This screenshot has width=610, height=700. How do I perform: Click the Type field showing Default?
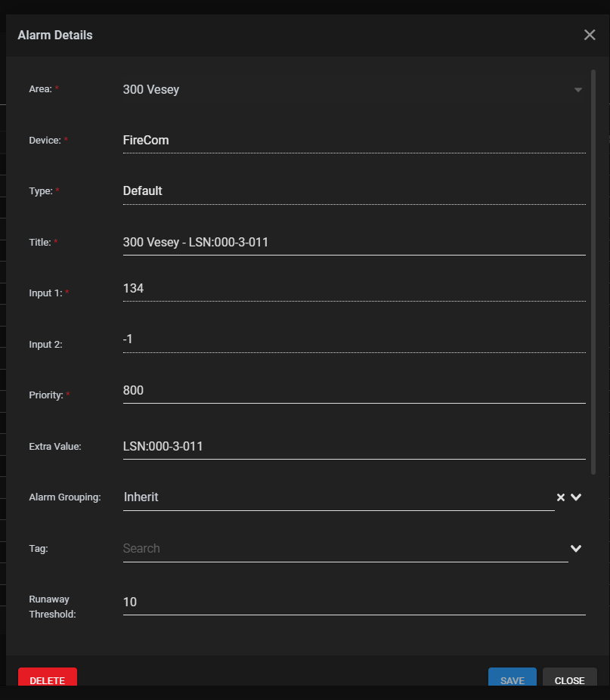click(x=354, y=192)
